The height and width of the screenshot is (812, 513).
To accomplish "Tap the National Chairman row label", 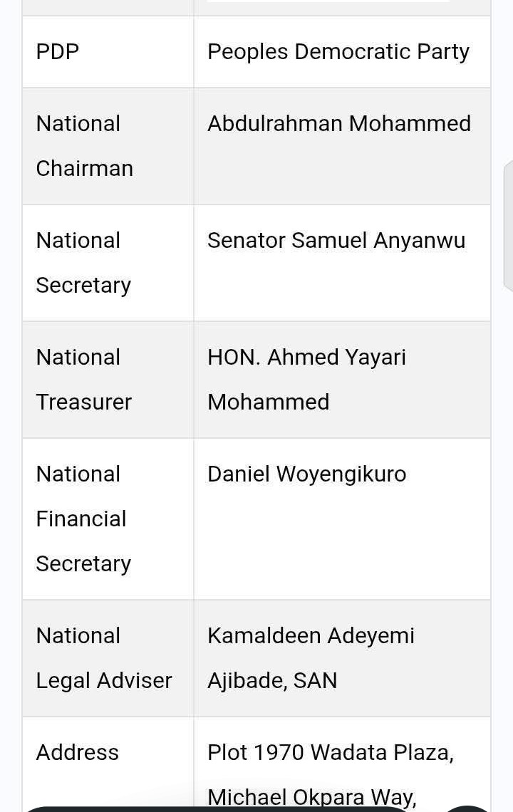I will click(x=84, y=146).
